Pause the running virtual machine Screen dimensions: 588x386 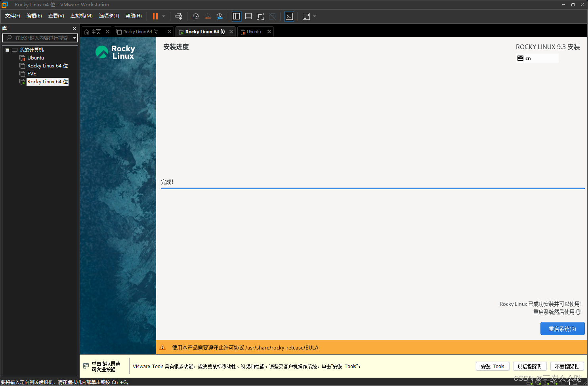pyautogui.click(x=155, y=16)
